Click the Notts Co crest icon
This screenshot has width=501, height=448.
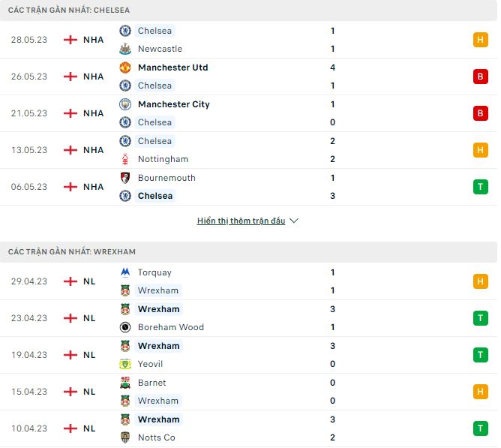click(x=125, y=437)
